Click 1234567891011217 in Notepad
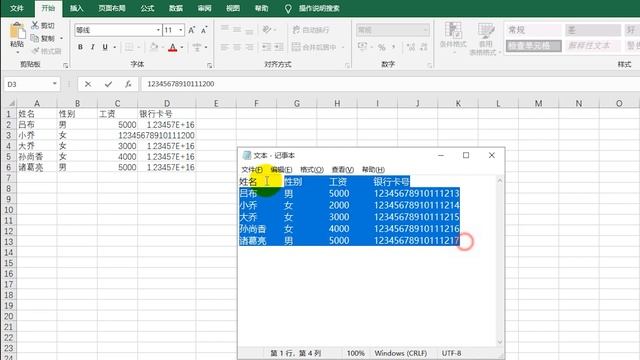This screenshot has width=640, height=360. 416,240
